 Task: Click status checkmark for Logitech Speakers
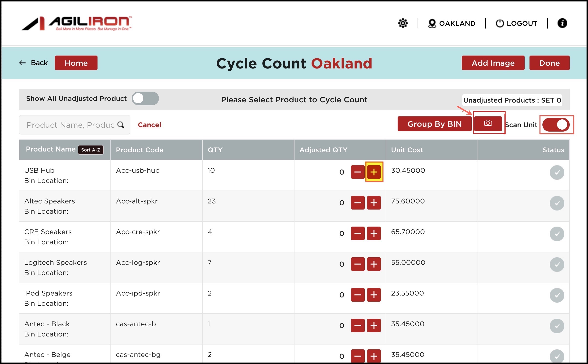(x=557, y=265)
